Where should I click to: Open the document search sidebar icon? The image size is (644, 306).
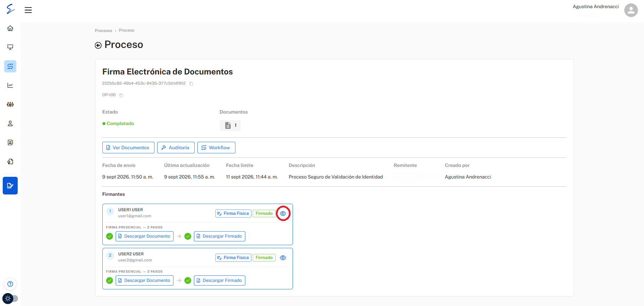pos(10,161)
